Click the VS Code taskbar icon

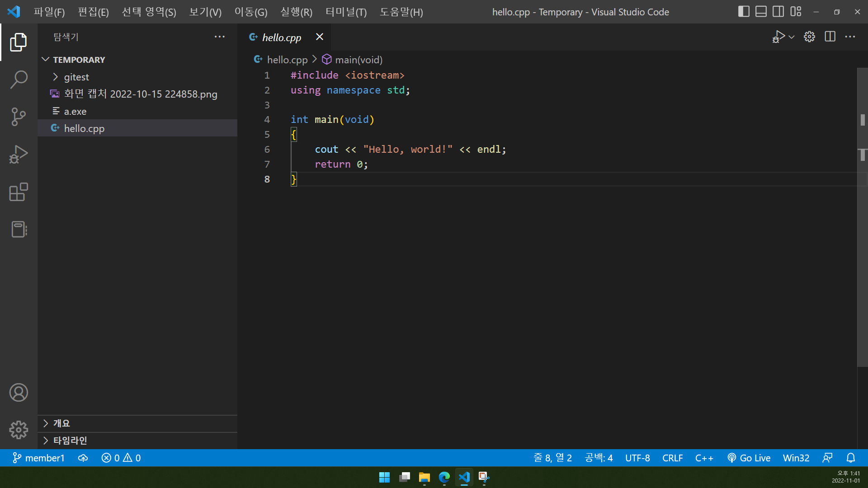pos(464,477)
